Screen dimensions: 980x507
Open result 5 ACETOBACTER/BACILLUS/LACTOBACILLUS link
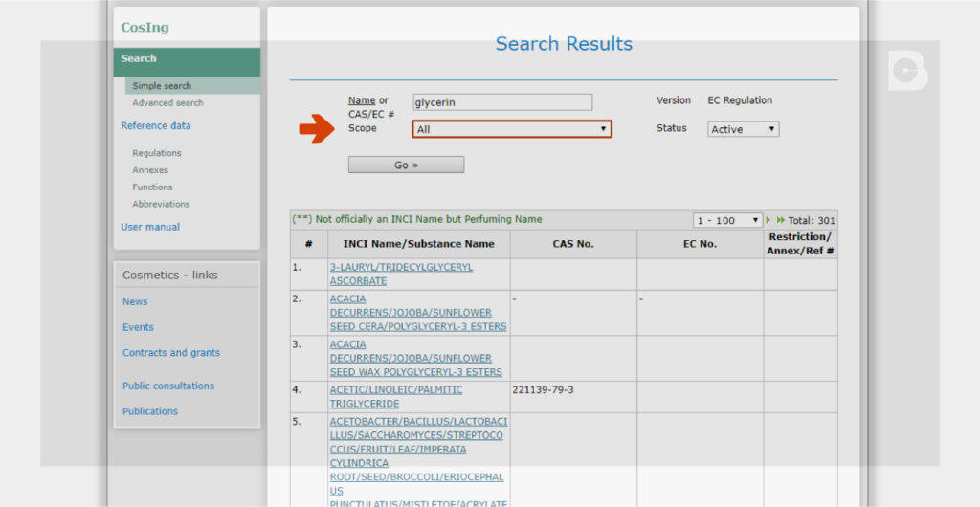(418, 462)
